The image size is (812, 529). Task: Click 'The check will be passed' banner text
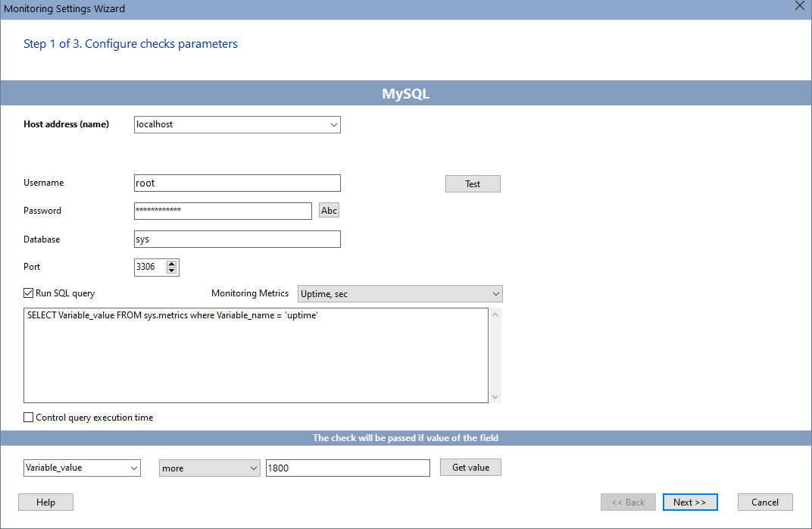pos(405,438)
